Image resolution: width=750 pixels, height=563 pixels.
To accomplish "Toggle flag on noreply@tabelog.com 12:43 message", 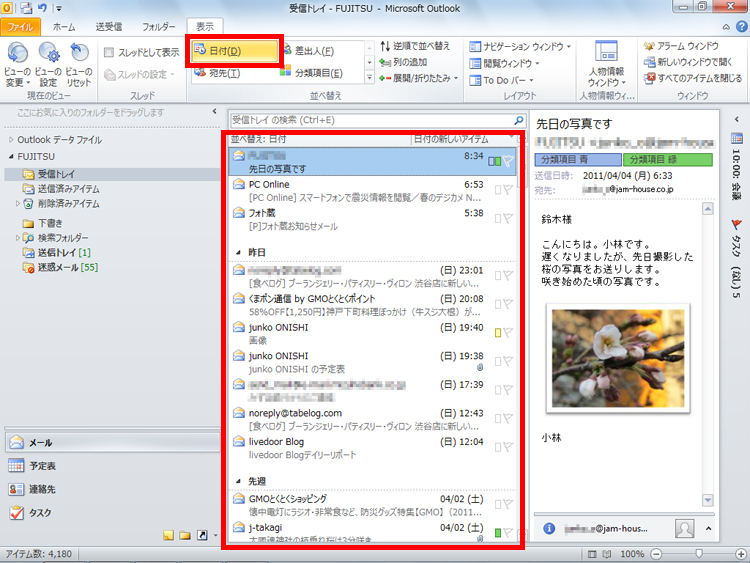I will tap(508, 418).
